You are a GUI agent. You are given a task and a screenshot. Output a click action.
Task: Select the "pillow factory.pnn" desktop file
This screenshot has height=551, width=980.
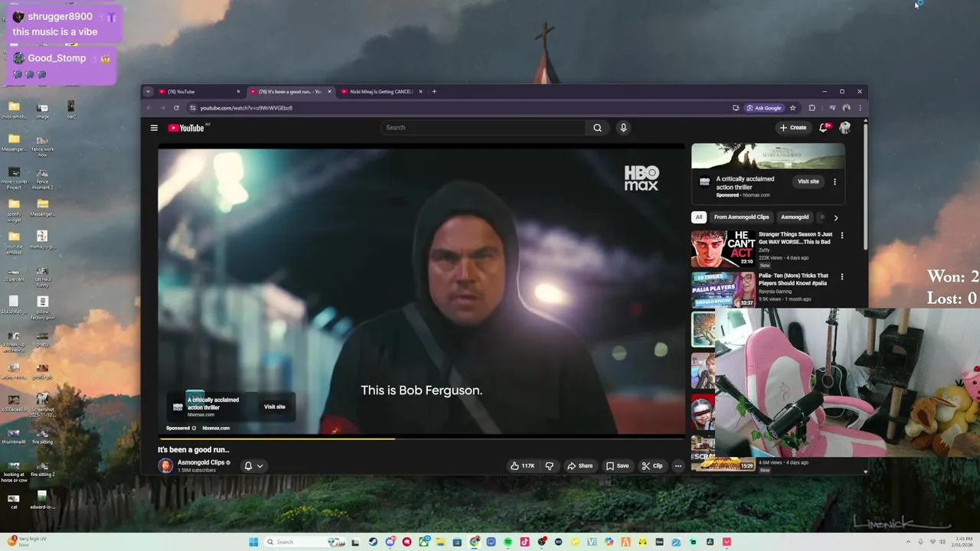point(42,307)
